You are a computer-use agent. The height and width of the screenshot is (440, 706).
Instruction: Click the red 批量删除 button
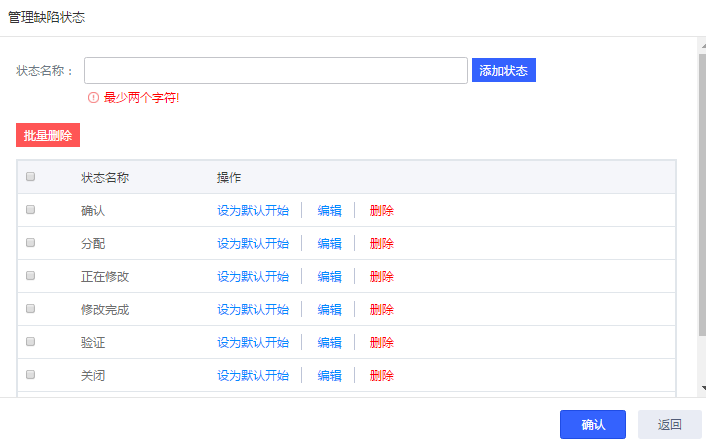pyautogui.click(x=47, y=135)
